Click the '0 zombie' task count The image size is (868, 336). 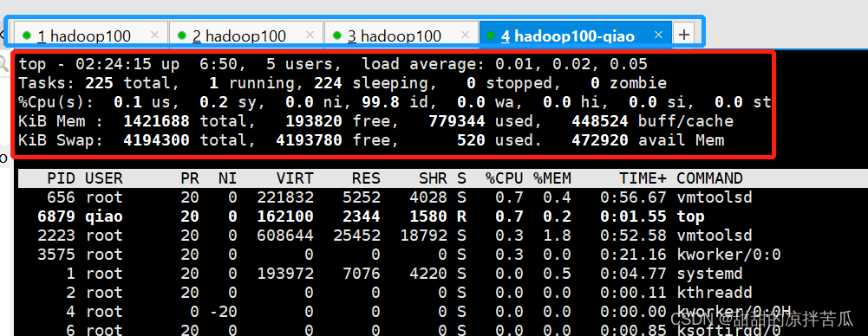coord(629,83)
